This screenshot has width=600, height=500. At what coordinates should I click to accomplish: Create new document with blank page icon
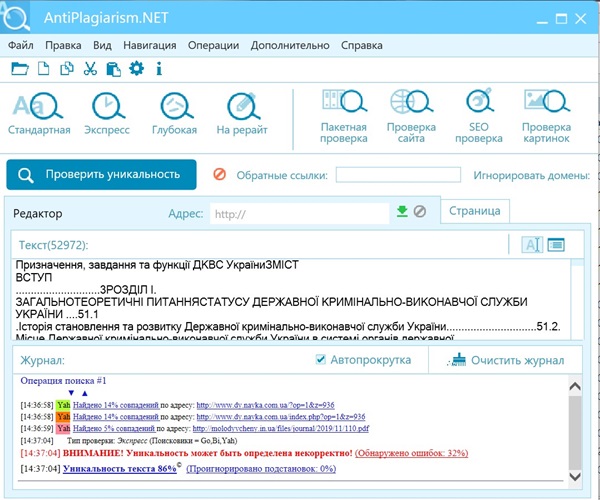pyautogui.click(x=43, y=69)
